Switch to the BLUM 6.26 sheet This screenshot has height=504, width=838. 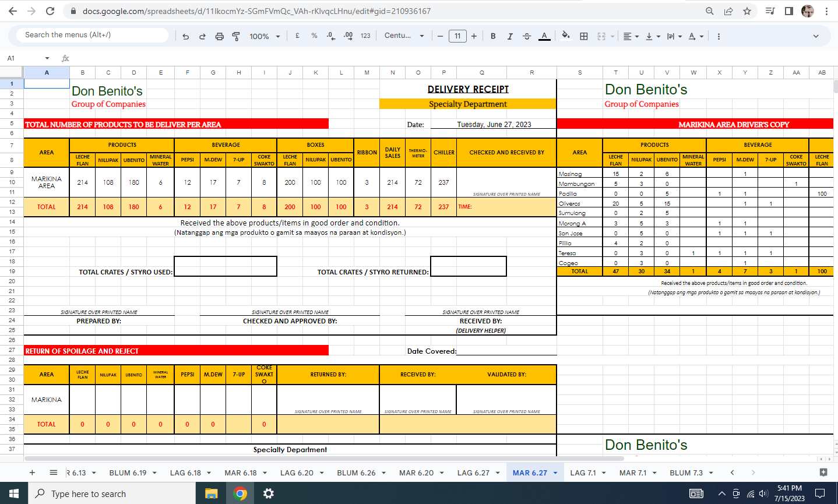click(356, 473)
